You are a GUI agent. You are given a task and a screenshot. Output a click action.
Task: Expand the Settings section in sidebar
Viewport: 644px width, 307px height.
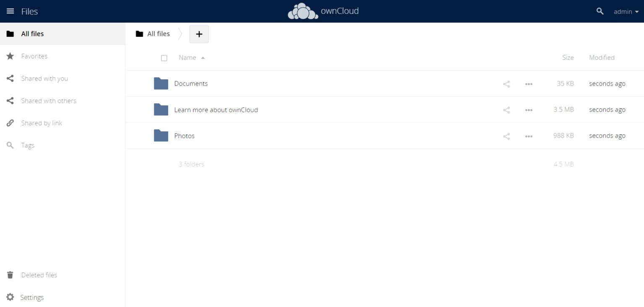(32, 297)
